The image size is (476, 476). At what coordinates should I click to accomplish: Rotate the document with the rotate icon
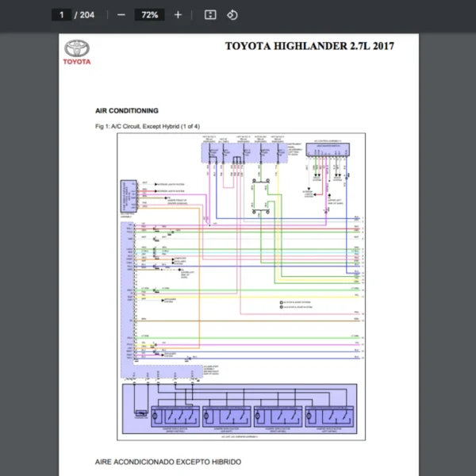point(232,15)
